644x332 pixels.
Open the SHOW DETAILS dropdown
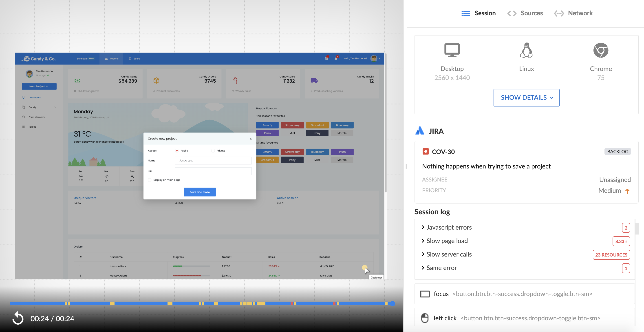(x=526, y=97)
